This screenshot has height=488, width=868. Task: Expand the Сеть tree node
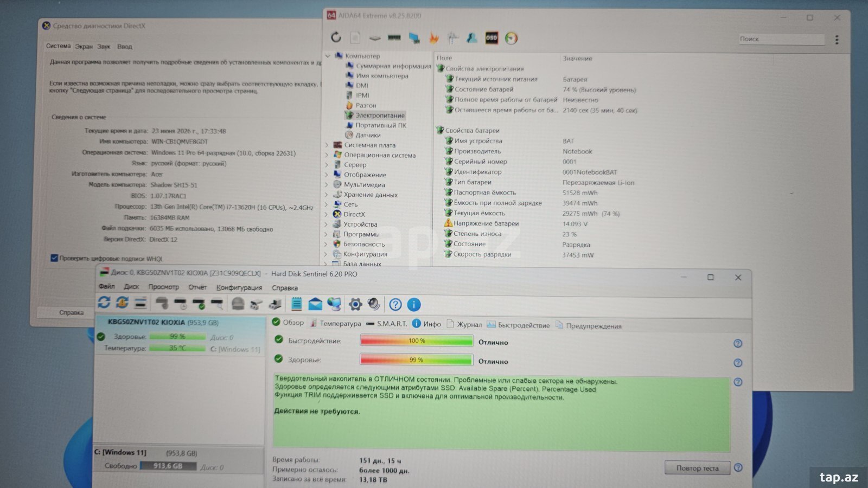(327, 204)
